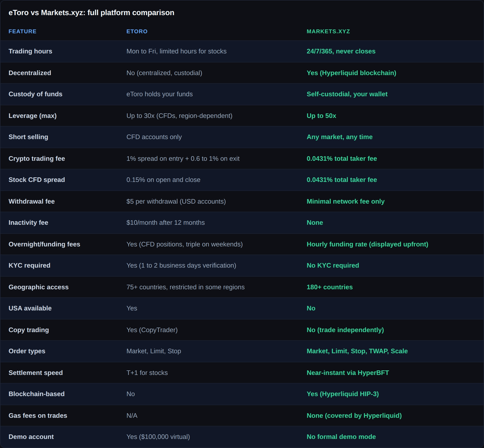Screen dimensions: 484x448
Task: Click '24/7/365, never closes' cell
Action: 341,51
